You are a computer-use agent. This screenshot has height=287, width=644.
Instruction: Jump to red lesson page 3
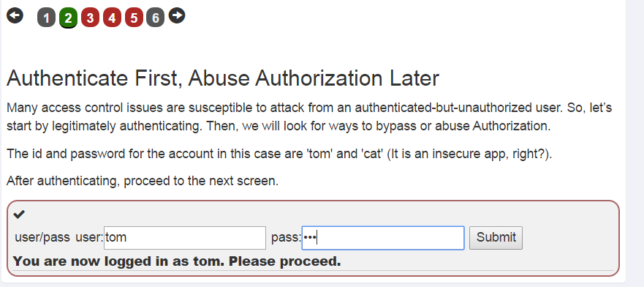click(x=90, y=18)
